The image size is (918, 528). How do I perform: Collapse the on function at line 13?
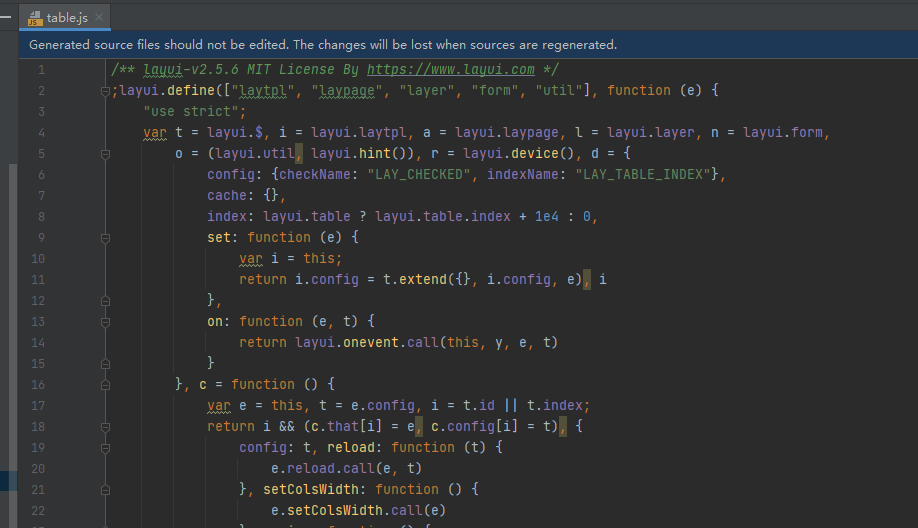[105, 322]
